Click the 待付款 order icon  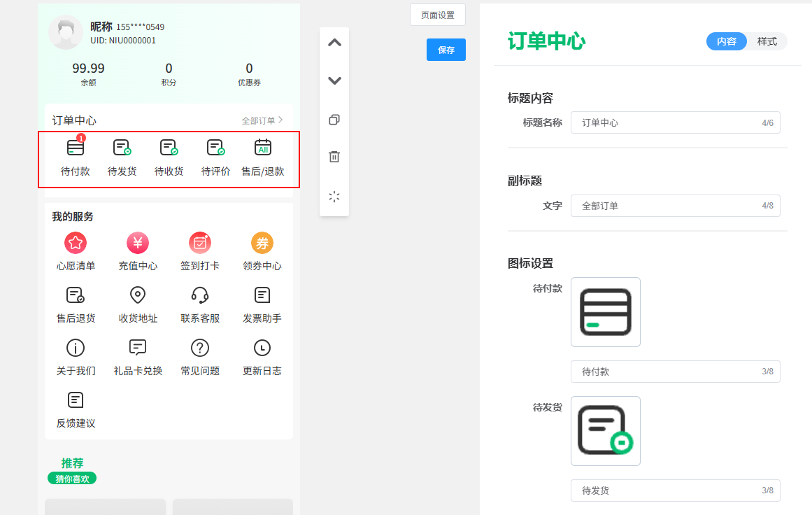(76, 148)
